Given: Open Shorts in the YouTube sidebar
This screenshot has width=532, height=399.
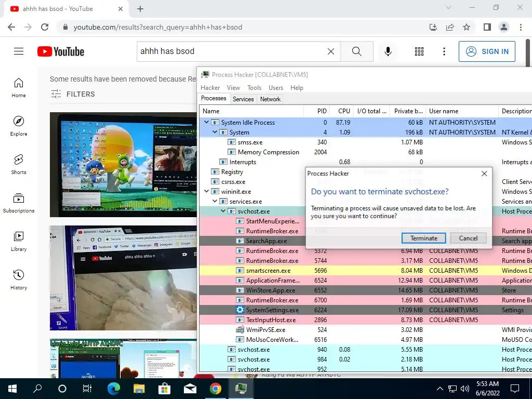Looking at the screenshot, I should pyautogui.click(x=19, y=165).
